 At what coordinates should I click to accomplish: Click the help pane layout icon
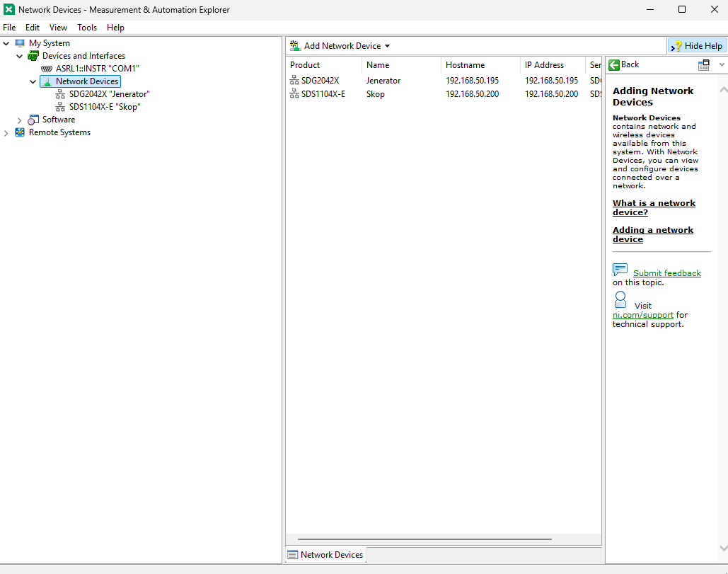[703, 65]
